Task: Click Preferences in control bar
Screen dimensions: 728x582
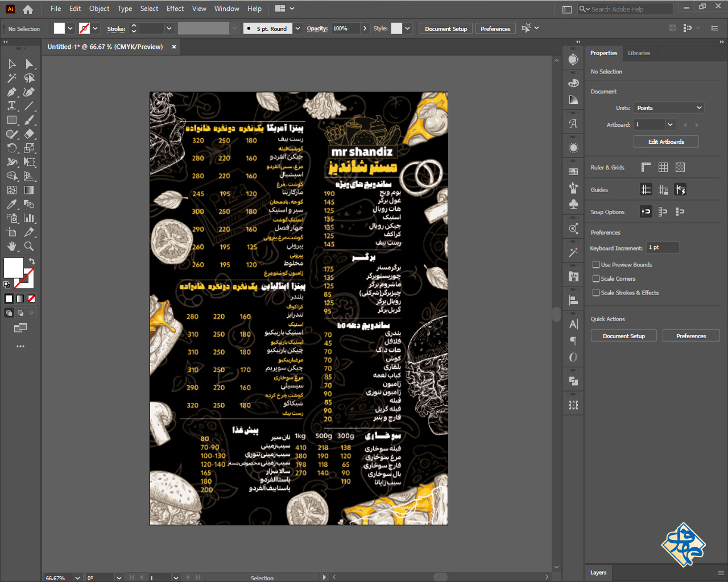Action: tap(495, 28)
